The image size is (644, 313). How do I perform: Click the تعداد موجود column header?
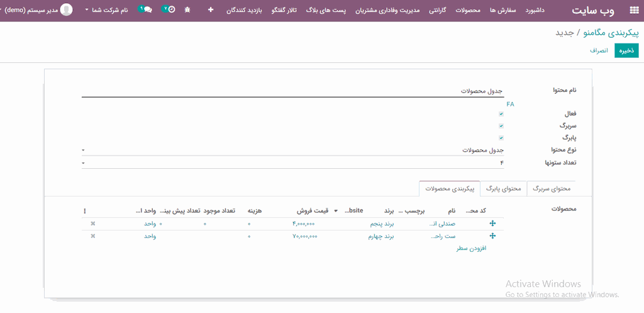point(219,210)
